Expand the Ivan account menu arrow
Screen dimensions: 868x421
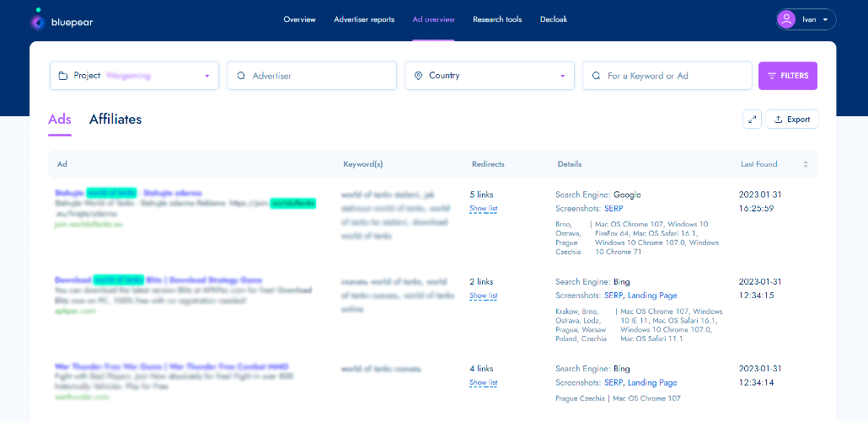pyautogui.click(x=825, y=19)
